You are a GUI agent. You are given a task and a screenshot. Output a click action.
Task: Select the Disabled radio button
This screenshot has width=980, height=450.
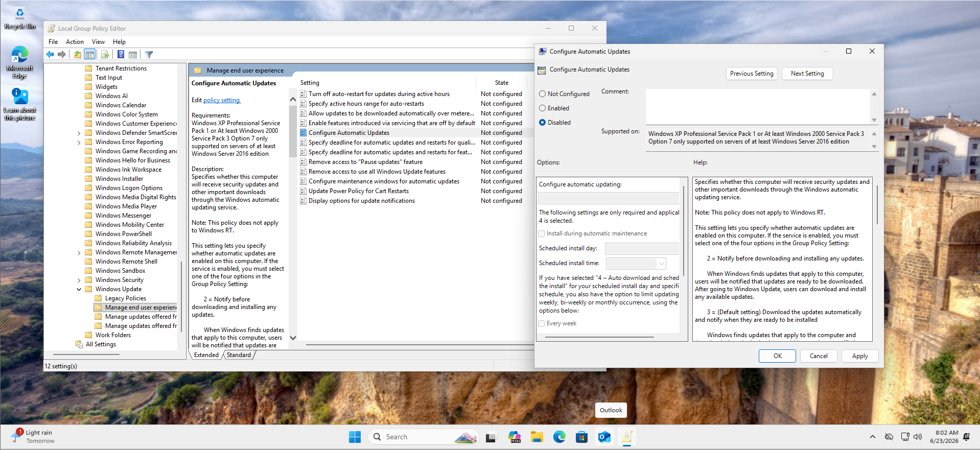click(x=543, y=123)
